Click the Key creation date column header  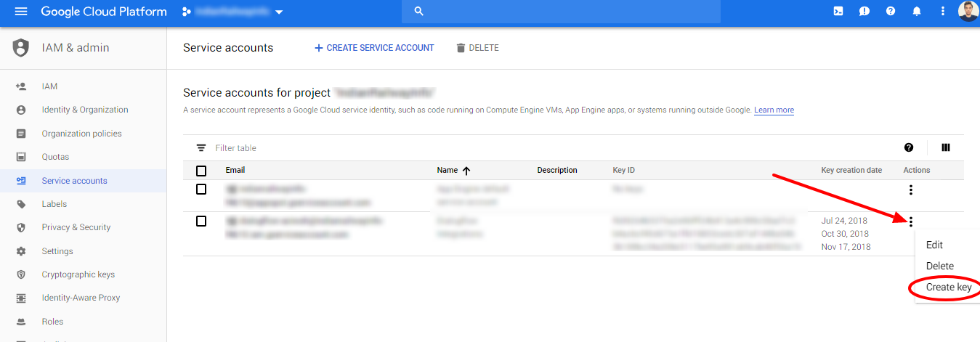pos(851,171)
